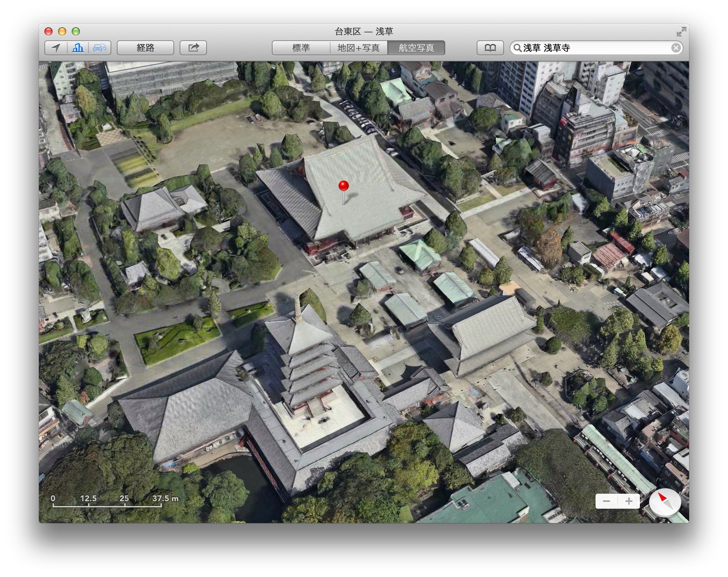Click the compass to reset north
The image size is (728, 577).
pyautogui.click(x=665, y=502)
